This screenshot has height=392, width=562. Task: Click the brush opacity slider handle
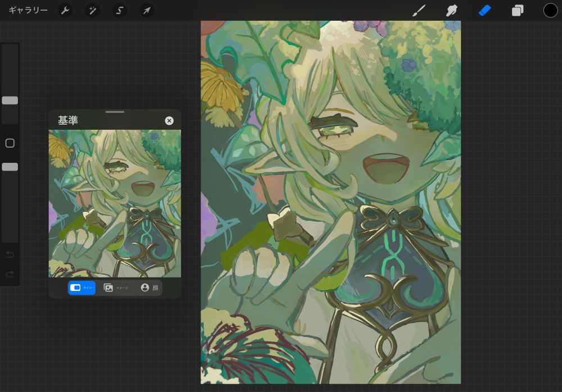[x=10, y=167]
